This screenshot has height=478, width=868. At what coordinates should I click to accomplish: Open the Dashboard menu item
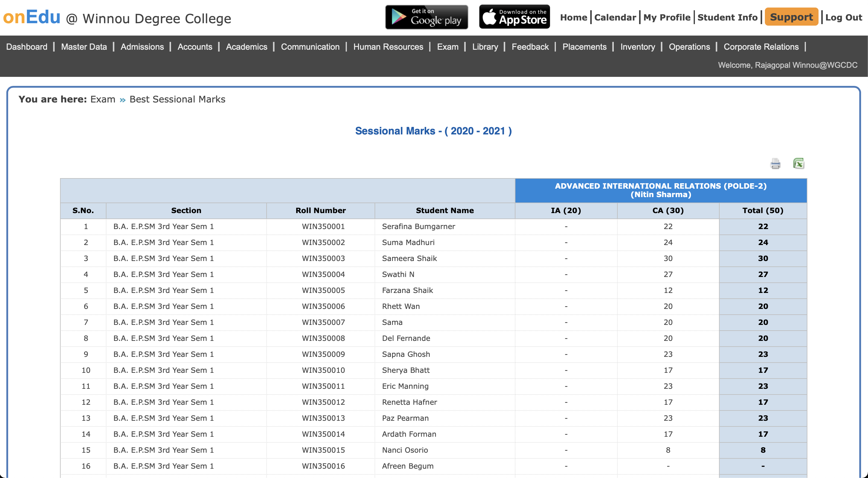click(27, 47)
